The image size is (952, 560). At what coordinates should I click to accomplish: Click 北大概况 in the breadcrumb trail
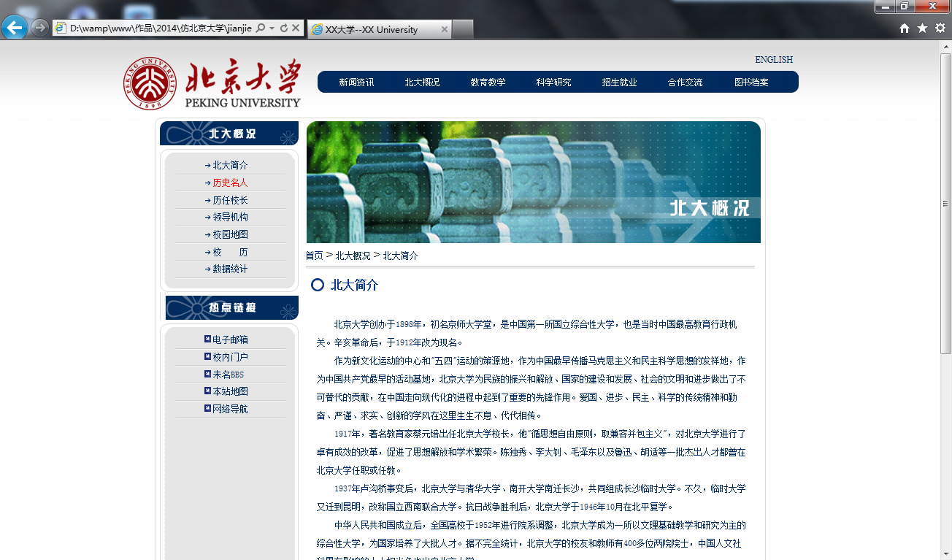[x=353, y=256]
